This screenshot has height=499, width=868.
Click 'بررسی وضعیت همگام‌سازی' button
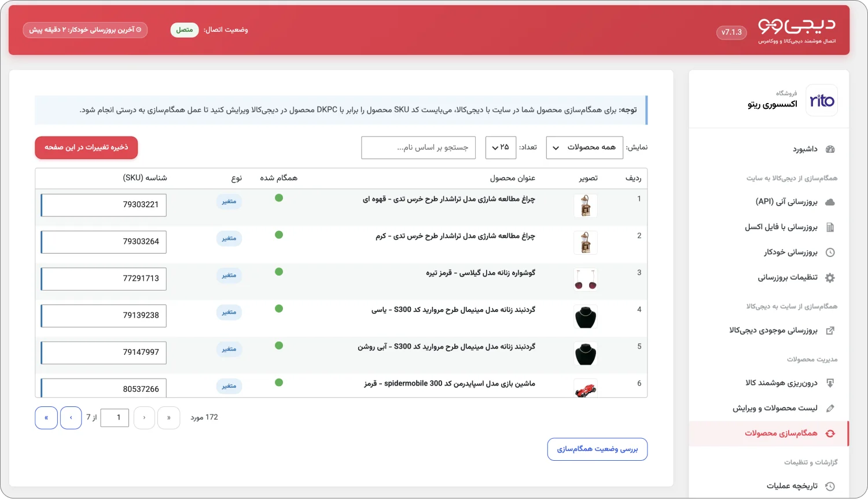597,449
